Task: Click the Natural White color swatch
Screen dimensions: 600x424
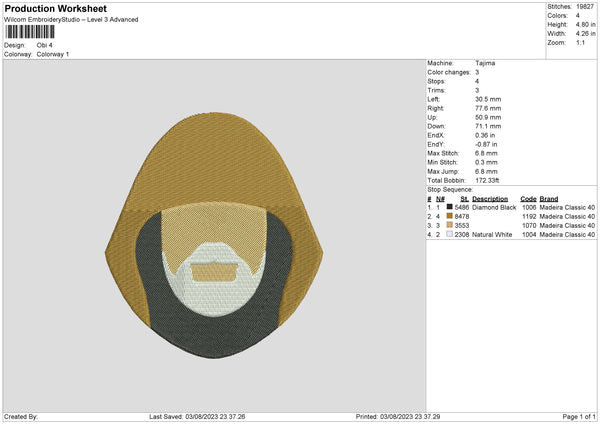Action: 449,234
